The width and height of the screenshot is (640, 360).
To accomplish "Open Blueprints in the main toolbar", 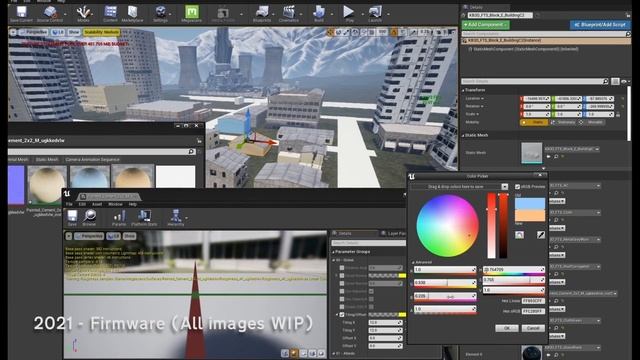I will 262,13.
